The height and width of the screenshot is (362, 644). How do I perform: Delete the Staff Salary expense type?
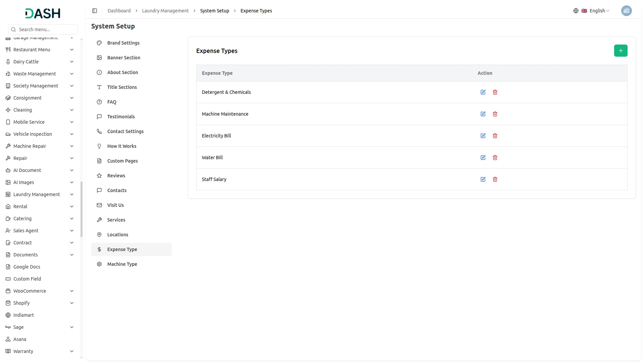point(495,179)
